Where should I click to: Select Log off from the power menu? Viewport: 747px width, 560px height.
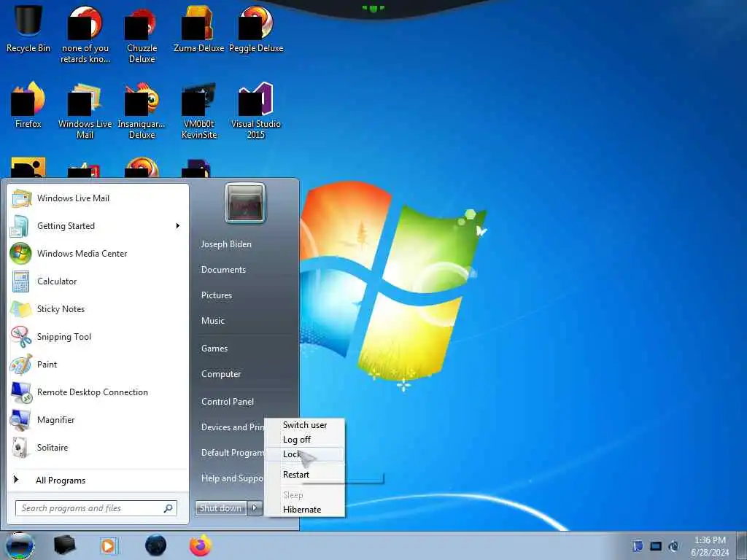[304, 440]
